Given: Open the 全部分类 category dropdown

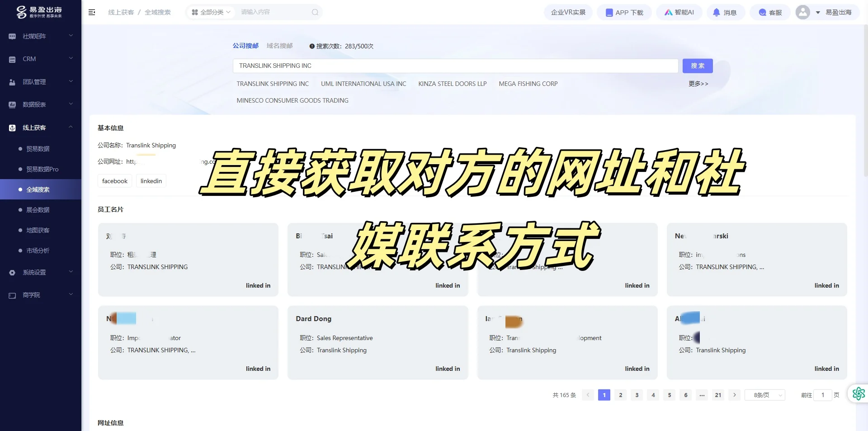Looking at the screenshot, I should click(x=211, y=12).
